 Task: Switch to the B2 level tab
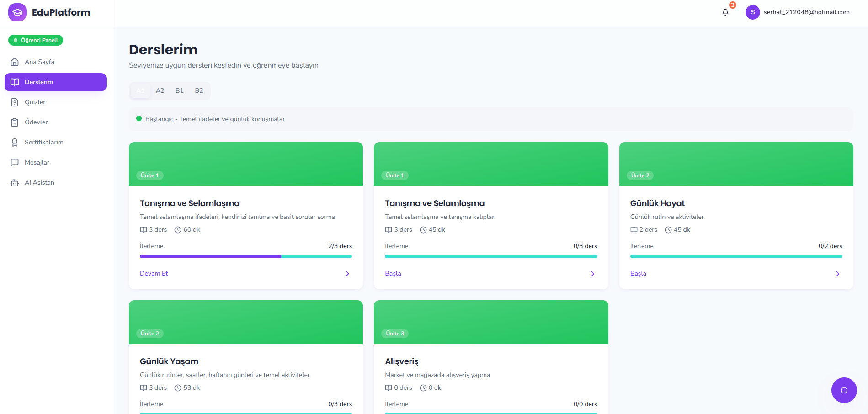[199, 90]
